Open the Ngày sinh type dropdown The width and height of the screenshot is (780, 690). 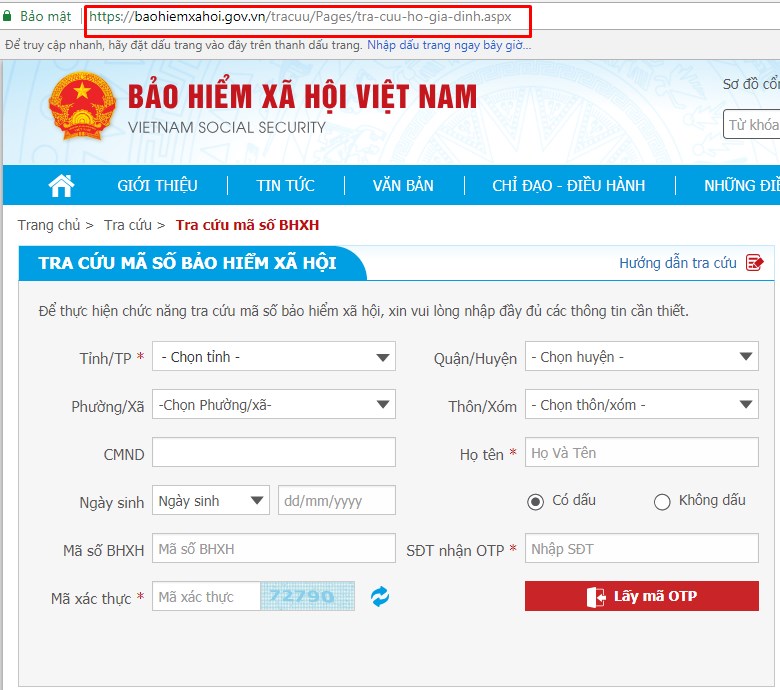click(211, 500)
